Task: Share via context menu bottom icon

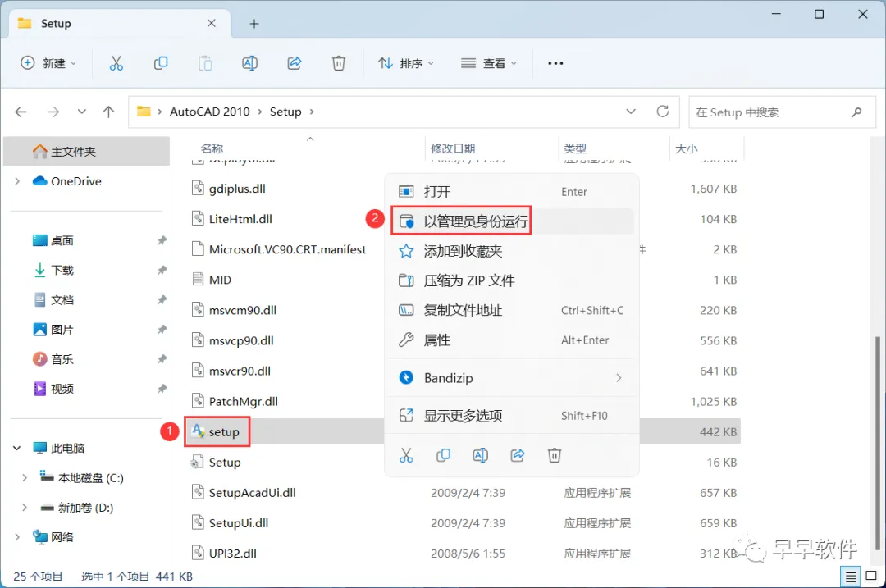Action: tap(518, 455)
